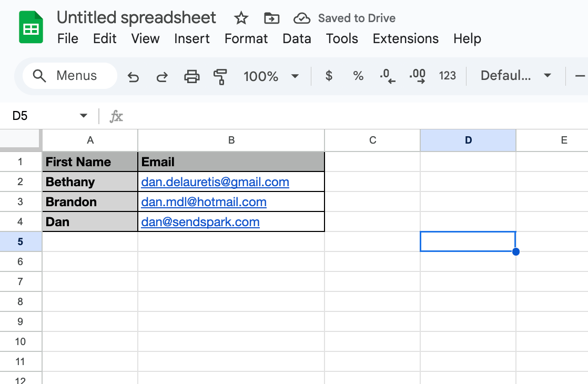
Task: Click the Menus search box
Action: (x=70, y=76)
